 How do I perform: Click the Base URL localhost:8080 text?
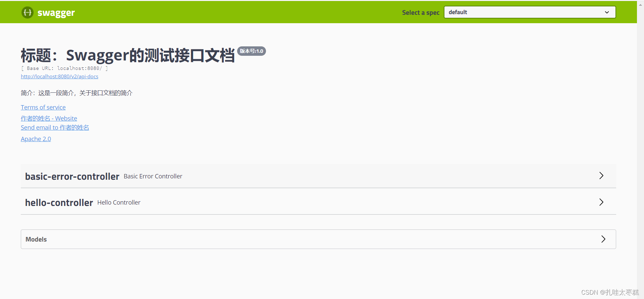pos(64,68)
